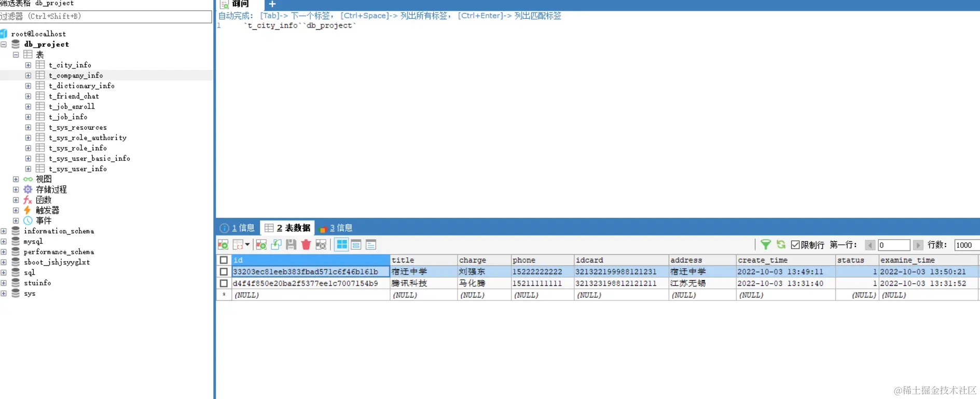Image resolution: width=980 pixels, height=399 pixels.
Task: Open the 2 表数据 table data tab
Action: click(287, 228)
